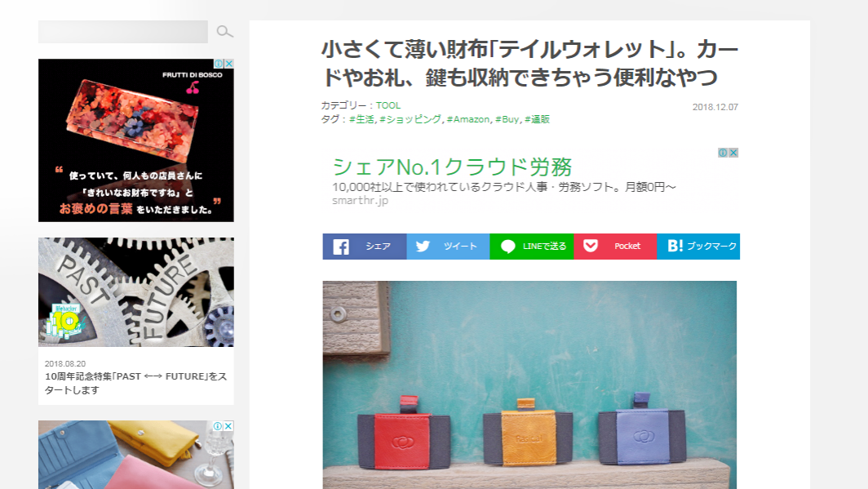Open the PAST FUTURE gears thumbnail
The height and width of the screenshot is (489, 868).
pos(136,292)
